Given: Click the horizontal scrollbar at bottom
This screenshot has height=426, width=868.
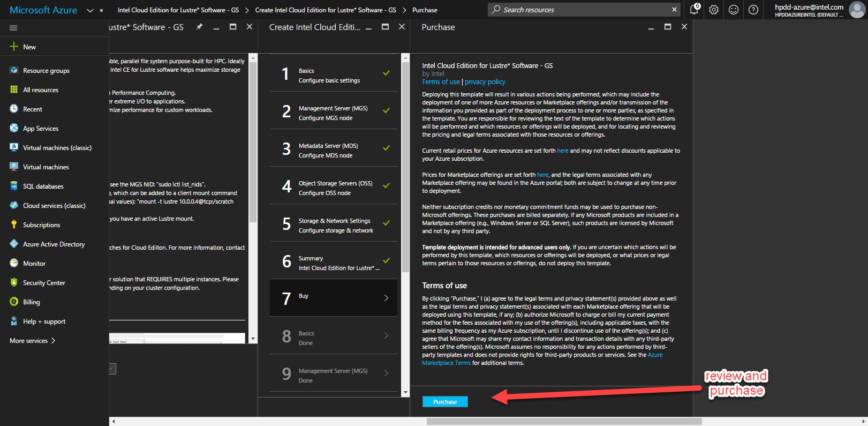Looking at the screenshot, I should tap(564, 422).
